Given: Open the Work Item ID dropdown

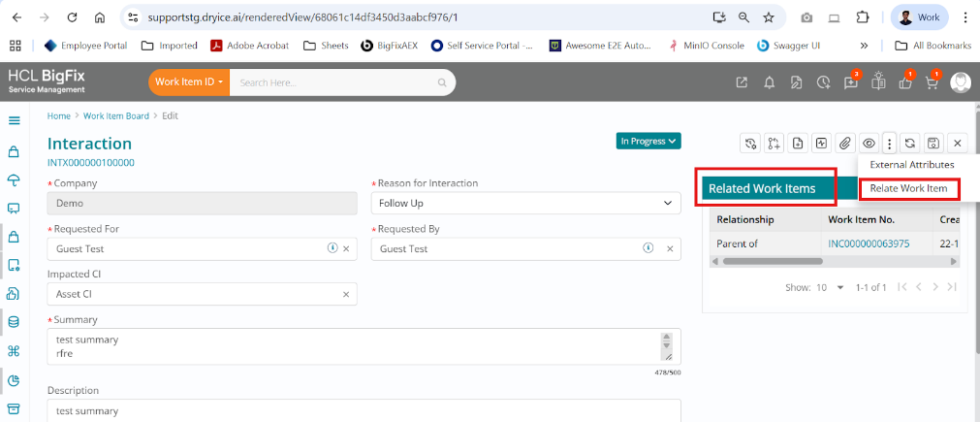Looking at the screenshot, I should coord(189,81).
